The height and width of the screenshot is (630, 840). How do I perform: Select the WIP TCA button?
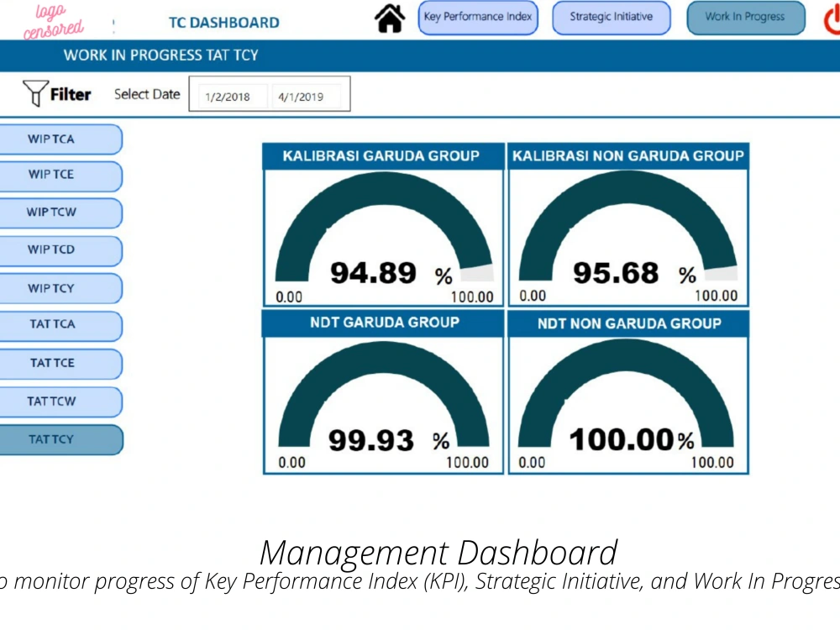pyautogui.click(x=60, y=139)
